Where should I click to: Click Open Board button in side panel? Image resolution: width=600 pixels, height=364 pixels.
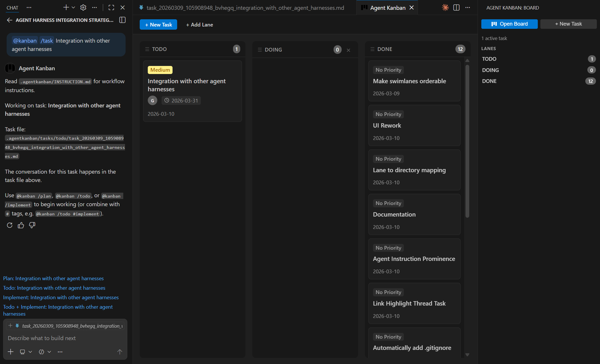[509, 24]
